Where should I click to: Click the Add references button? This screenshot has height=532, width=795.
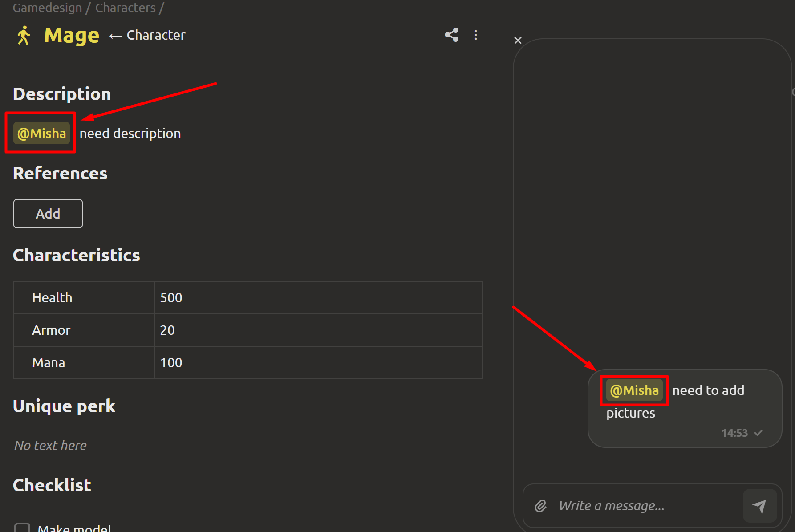[x=48, y=214]
